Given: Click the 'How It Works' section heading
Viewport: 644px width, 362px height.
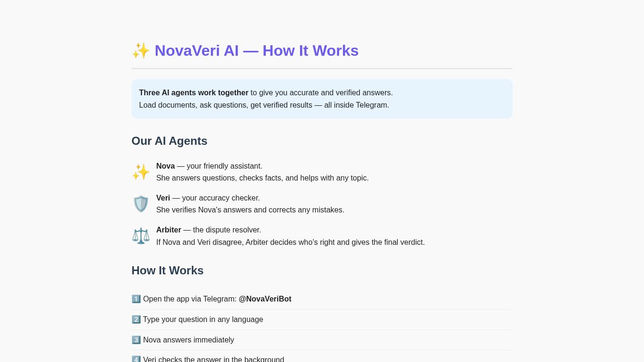Looking at the screenshot, I should pyautogui.click(x=168, y=271).
